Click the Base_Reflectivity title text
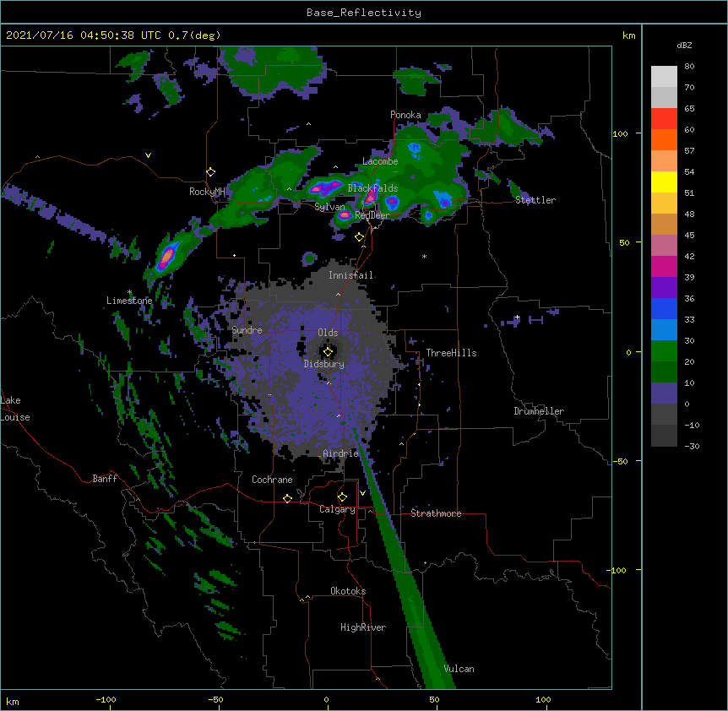The height and width of the screenshot is (711, 728). pyautogui.click(x=364, y=13)
